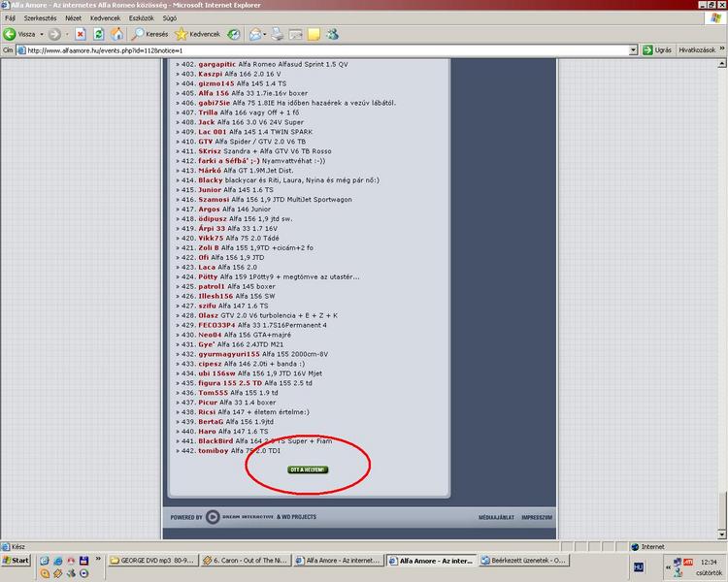Click the first quick launch icon beside Start
The image size is (728, 582).
point(45,561)
